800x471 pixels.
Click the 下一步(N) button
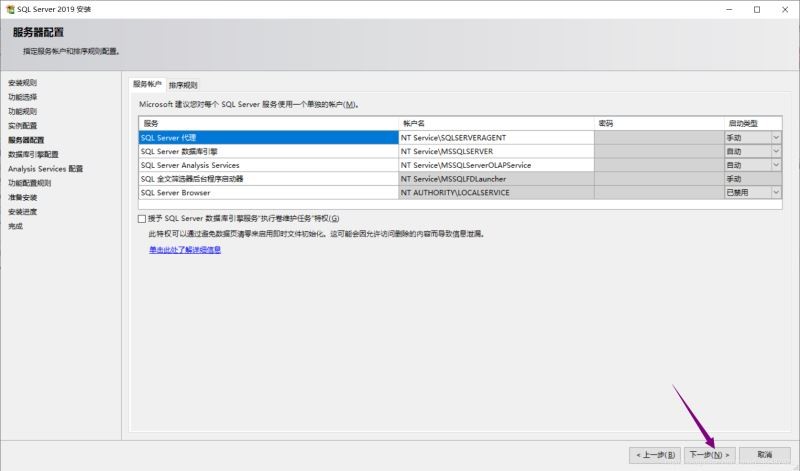pyautogui.click(x=709, y=454)
